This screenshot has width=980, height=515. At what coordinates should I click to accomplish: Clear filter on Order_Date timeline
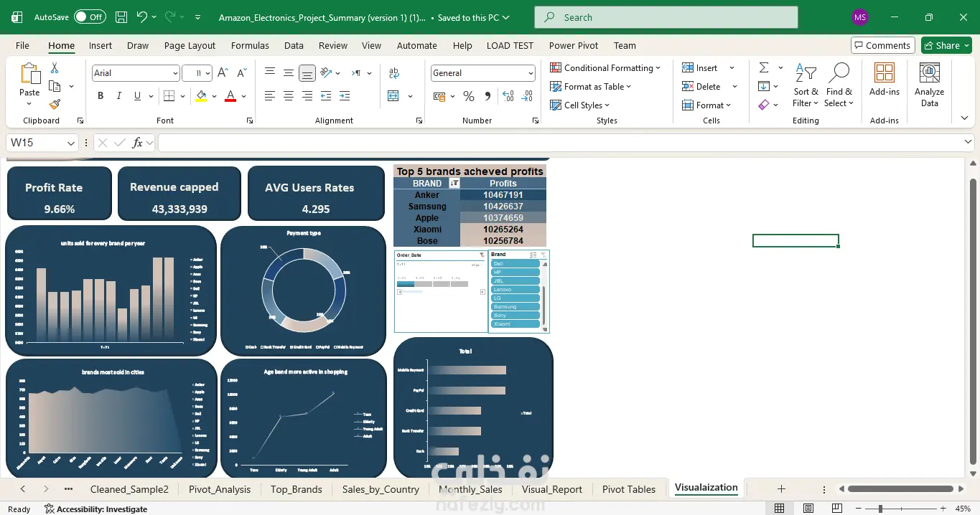(x=482, y=255)
